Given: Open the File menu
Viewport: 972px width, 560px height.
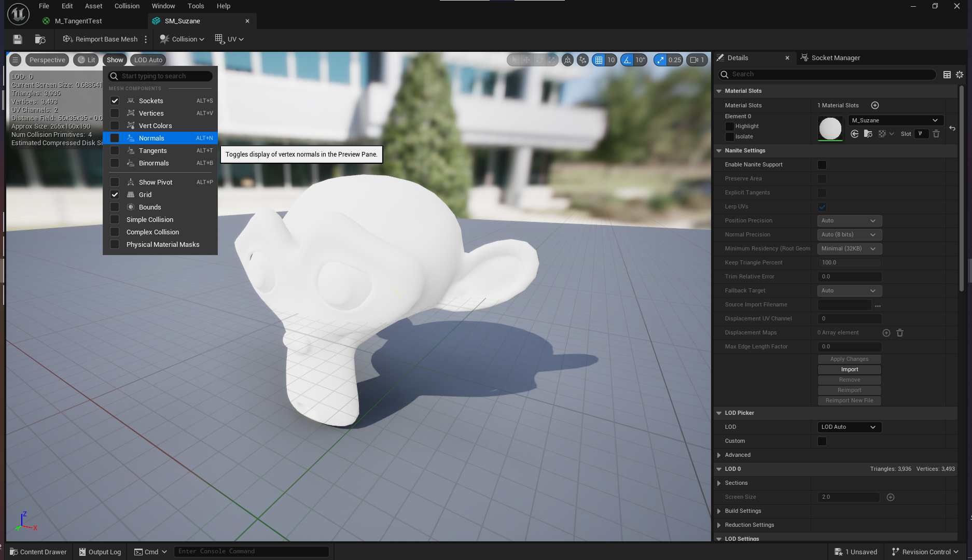Looking at the screenshot, I should coord(44,6).
